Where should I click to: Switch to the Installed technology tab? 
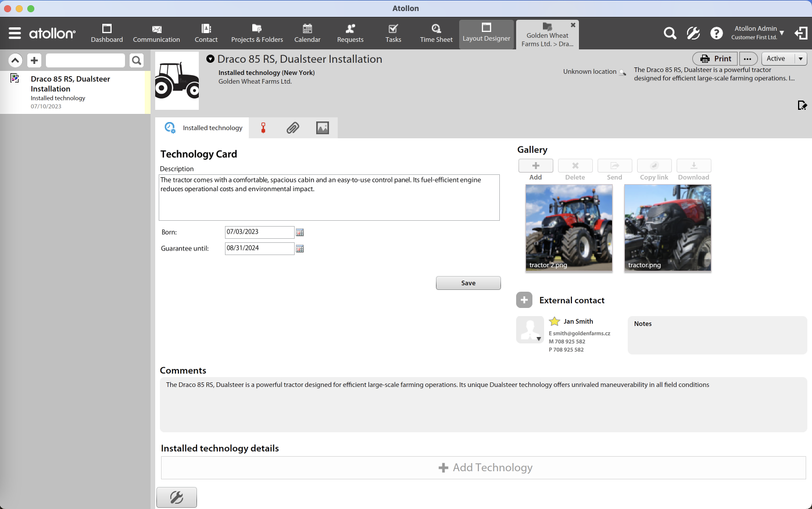(x=203, y=128)
